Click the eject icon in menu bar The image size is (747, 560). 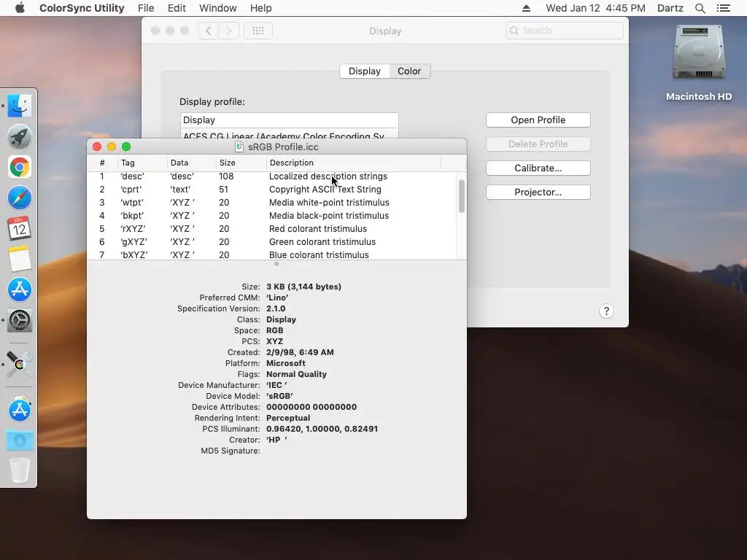click(526, 8)
